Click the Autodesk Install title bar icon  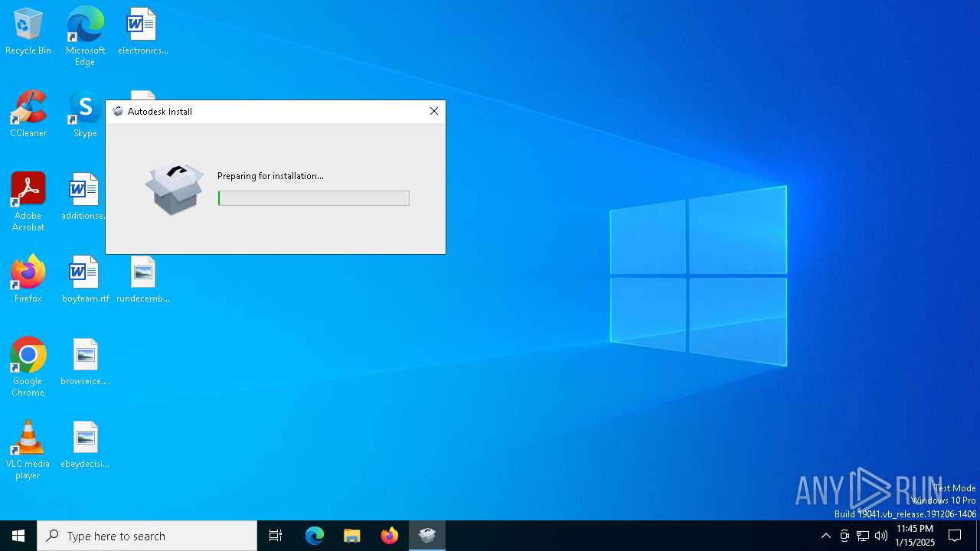(118, 111)
